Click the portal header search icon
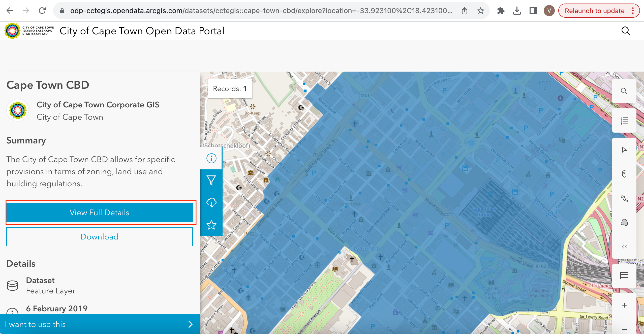Viewport: 644px width, 334px height. [x=626, y=31]
